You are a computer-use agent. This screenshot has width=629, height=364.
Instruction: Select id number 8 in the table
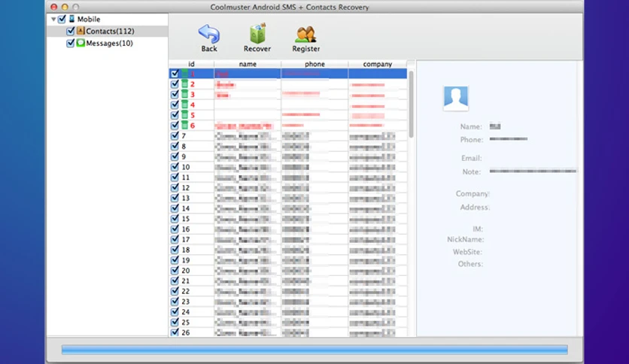click(184, 147)
